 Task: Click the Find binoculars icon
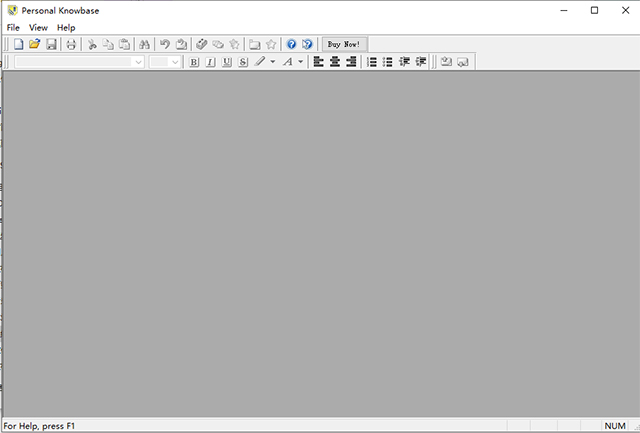coord(144,45)
